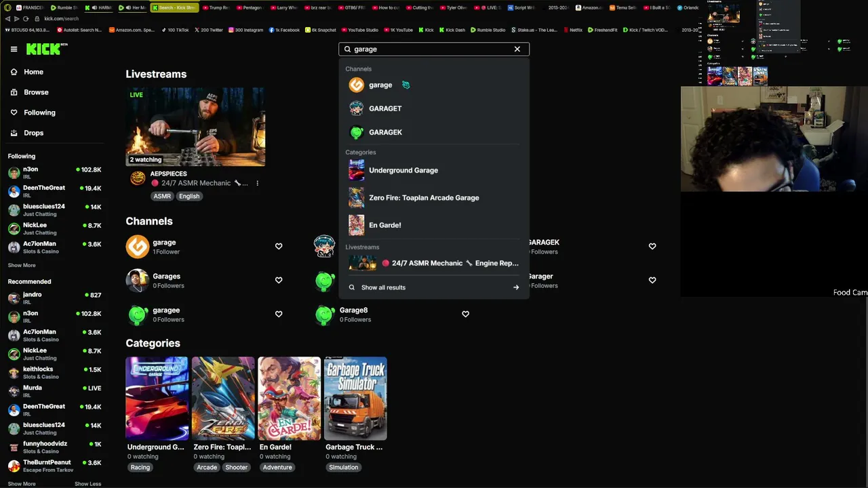Viewport: 868px width, 488px height.
Task: Open the 1k Facebook bookmark
Action: [x=284, y=30]
